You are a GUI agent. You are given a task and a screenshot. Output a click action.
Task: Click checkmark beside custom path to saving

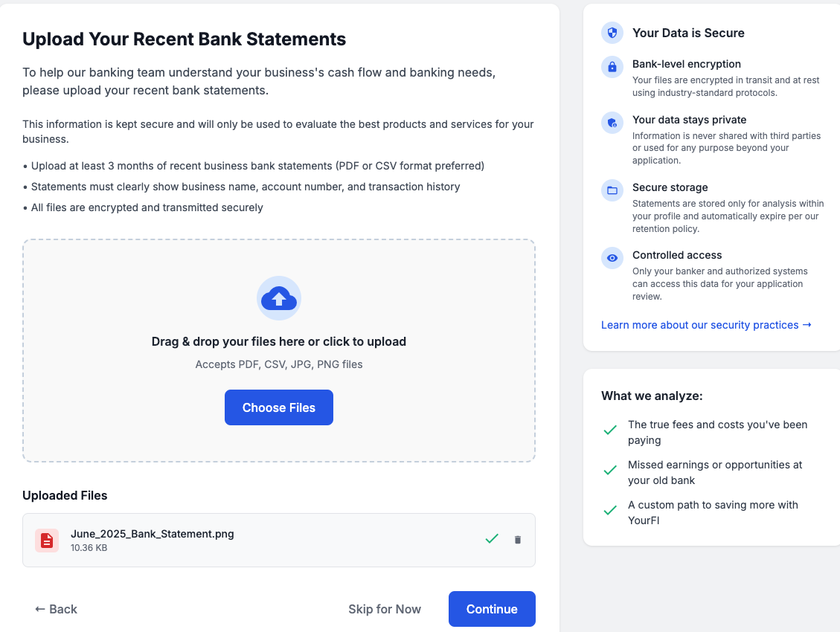coord(610,510)
